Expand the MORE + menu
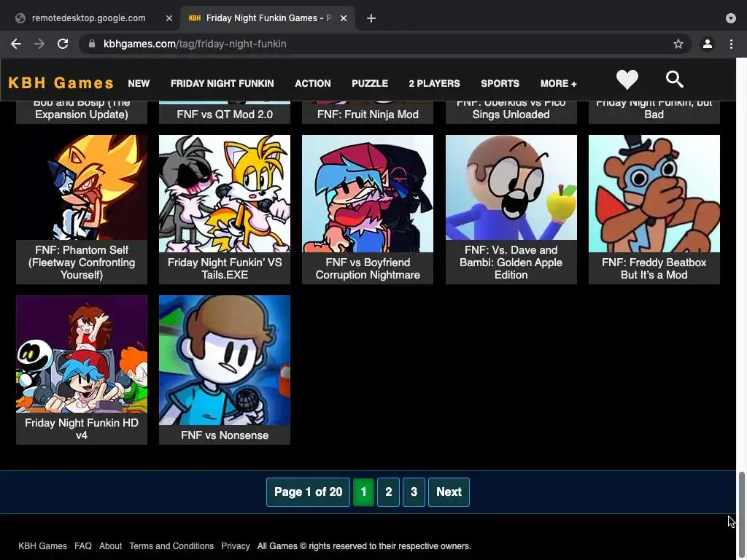The width and height of the screenshot is (747, 560). [x=558, y=83]
